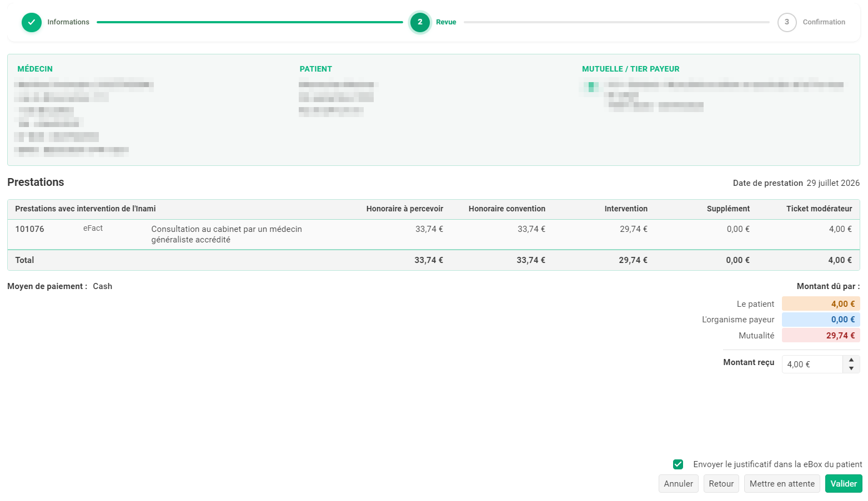Click the eFact label in the prestation row
This screenshot has height=501, width=868.
pyautogui.click(x=93, y=228)
